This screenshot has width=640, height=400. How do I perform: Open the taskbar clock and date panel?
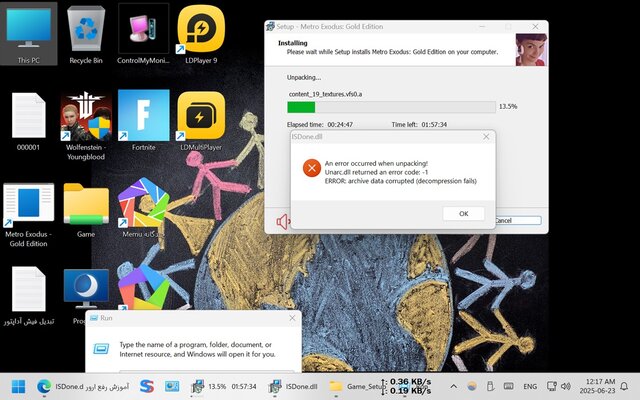click(x=597, y=386)
